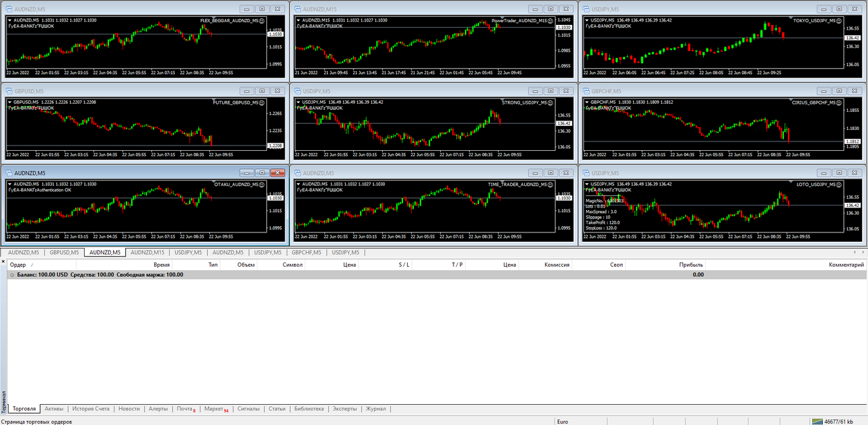This screenshot has width=868, height=425.
Task: Sort orders by the Комиссия column
Action: pyautogui.click(x=545, y=265)
